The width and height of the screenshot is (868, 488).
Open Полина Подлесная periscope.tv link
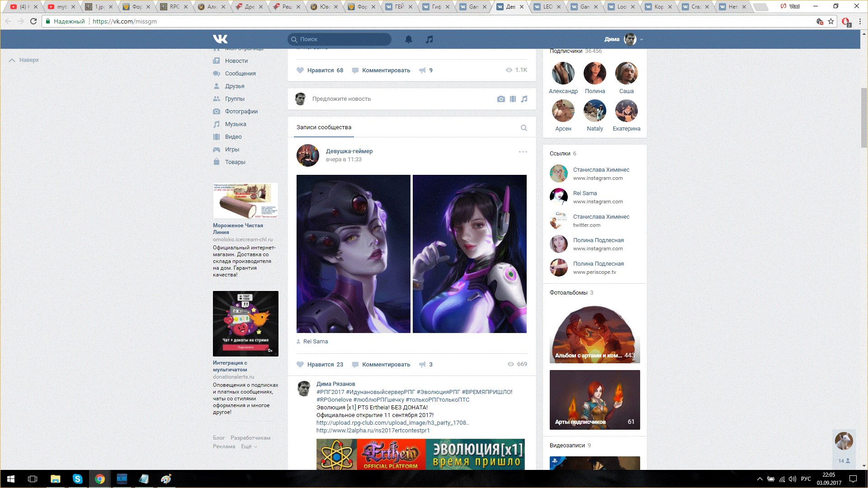click(594, 267)
